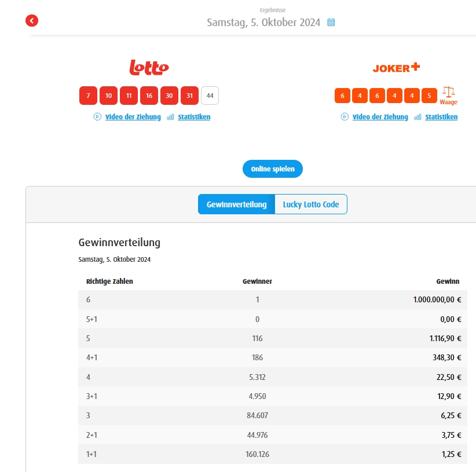476x472 pixels.
Task: Click the prize '6,25 €'
Action: coord(451,416)
